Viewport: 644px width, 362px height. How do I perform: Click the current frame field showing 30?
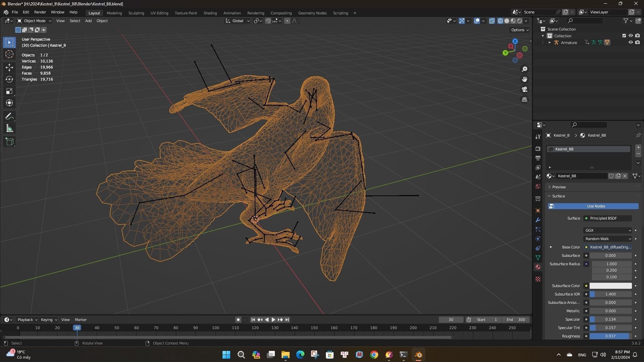pos(451,320)
